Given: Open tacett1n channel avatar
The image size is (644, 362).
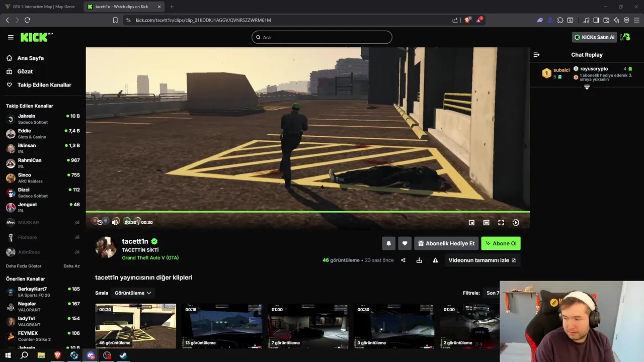Looking at the screenshot, I should pyautogui.click(x=106, y=247).
